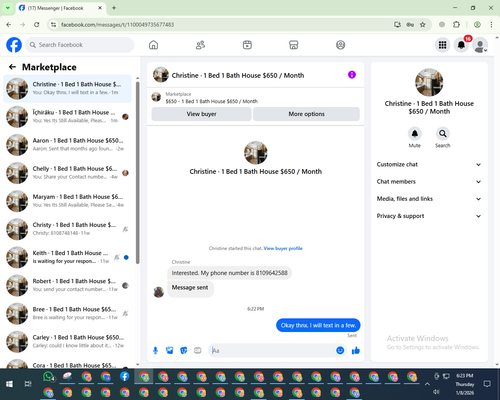
Task: Open Chelly conversation in list
Action: (x=67, y=173)
